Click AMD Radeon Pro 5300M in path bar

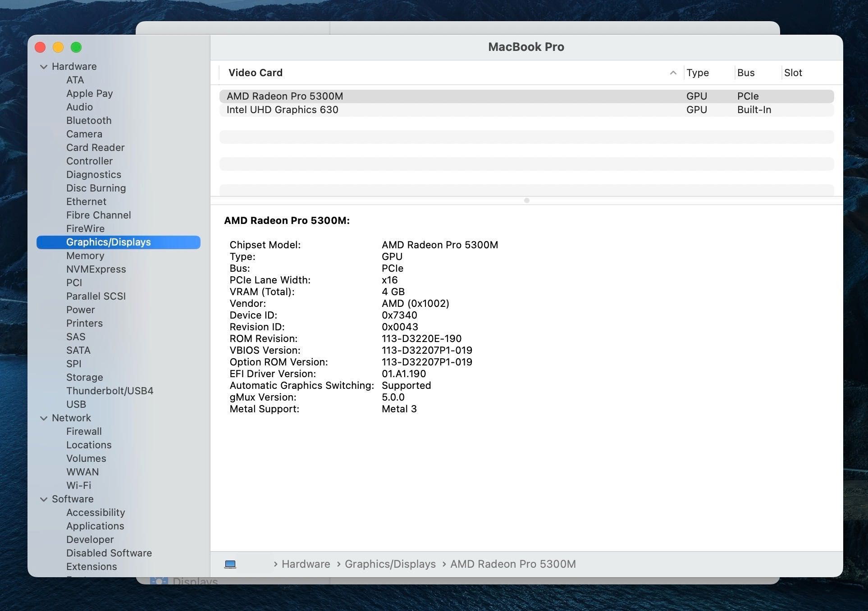coord(513,564)
